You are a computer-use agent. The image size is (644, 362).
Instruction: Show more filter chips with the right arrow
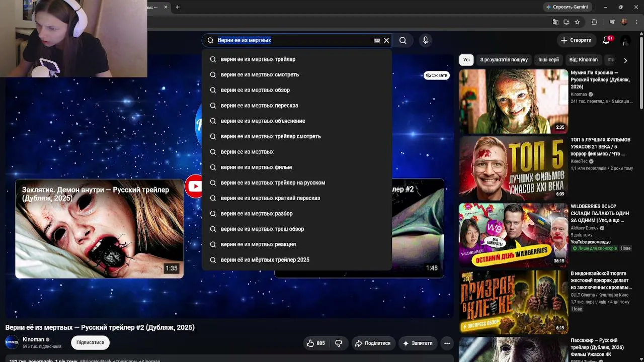(625, 60)
